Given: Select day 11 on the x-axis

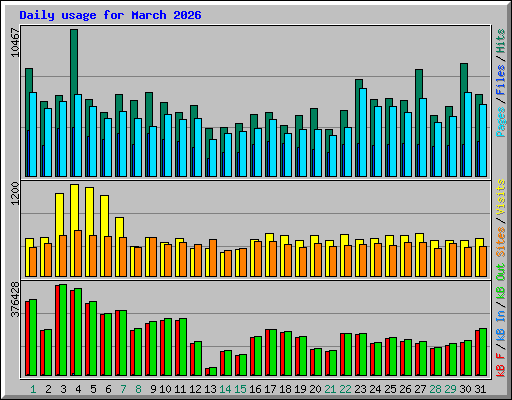Looking at the screenshot, I should point(180,389).
